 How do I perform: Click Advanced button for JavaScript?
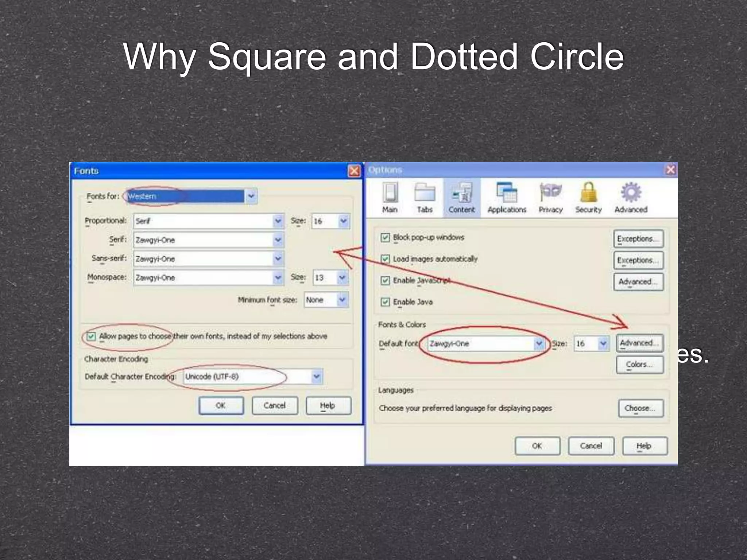(638, 282)
